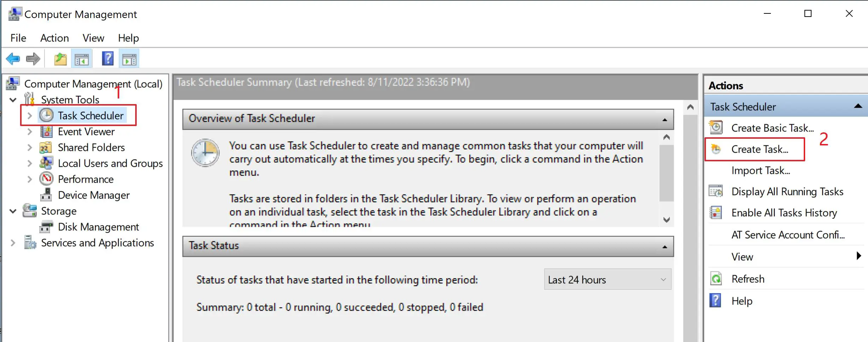Toggle the Show/Hide Action Pane toolbar icon
The height and width of the screenshot is (342, 868).
[129, 59]
